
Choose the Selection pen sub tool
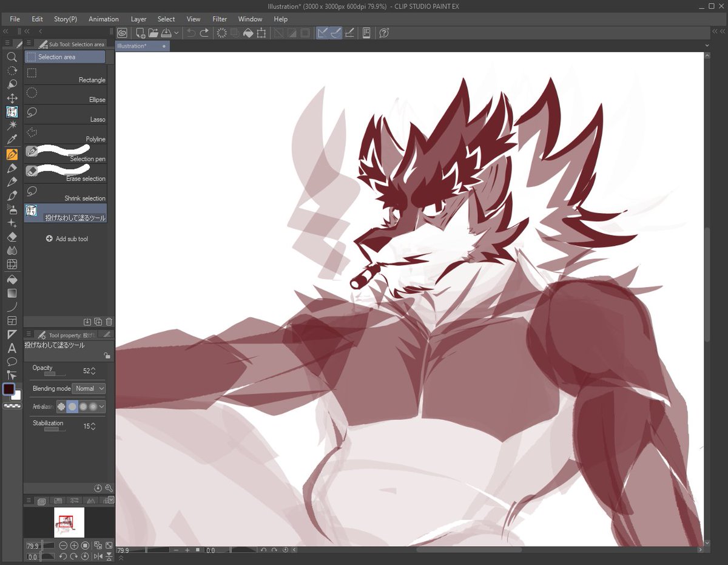tap(66, 154)
